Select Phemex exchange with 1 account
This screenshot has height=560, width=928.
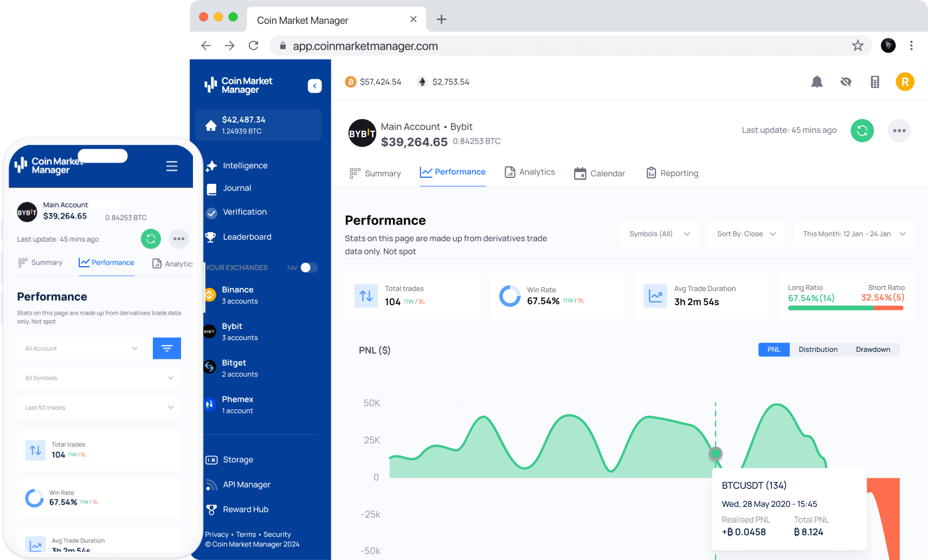(229, 405)
